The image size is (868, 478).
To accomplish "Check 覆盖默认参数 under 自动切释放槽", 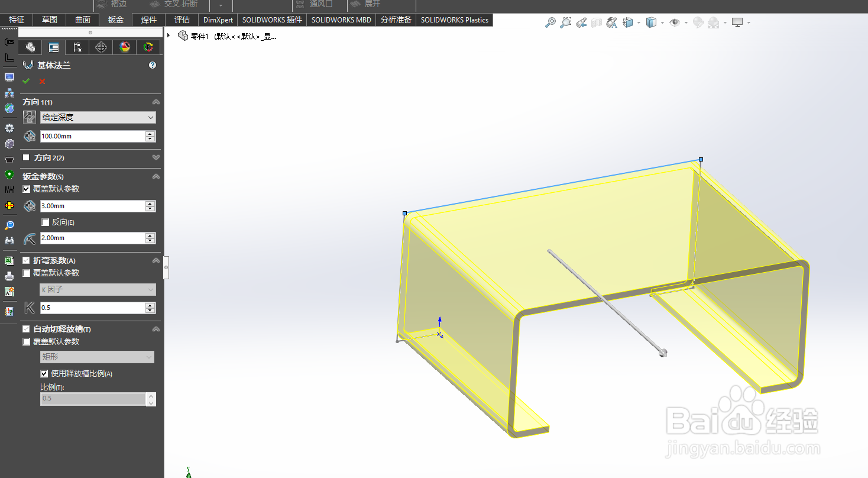I will coord(26,342).
